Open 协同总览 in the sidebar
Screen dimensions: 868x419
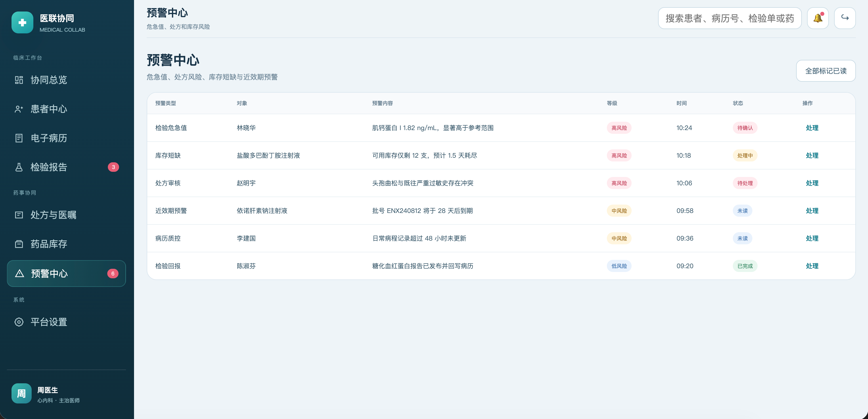[x=66, y=80]
